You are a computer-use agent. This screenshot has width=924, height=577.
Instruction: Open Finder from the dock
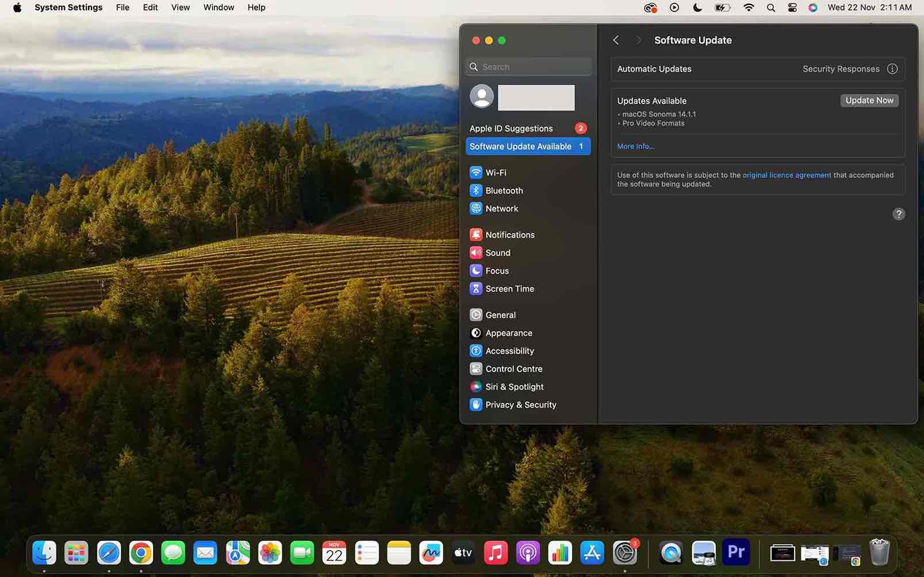point(44,553)
